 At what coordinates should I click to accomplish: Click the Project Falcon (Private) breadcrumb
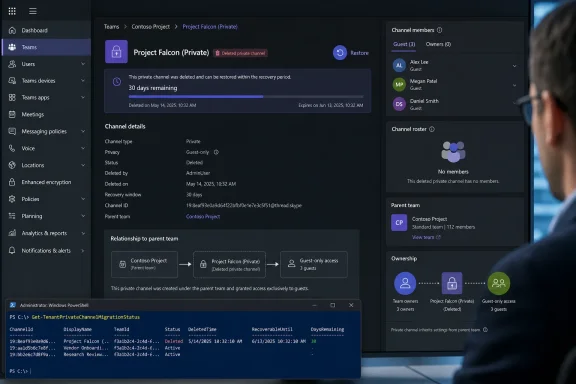[x=210, y=26]
